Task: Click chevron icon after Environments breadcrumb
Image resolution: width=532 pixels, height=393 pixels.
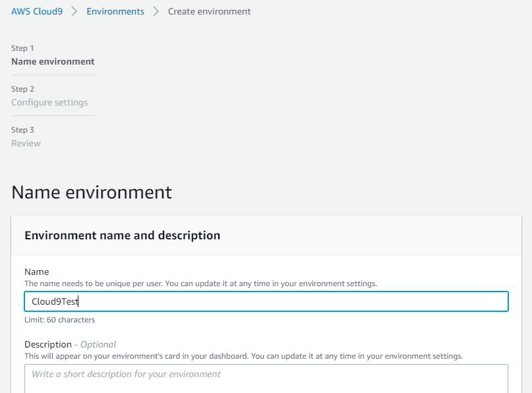Action: (x=156, y=11)
